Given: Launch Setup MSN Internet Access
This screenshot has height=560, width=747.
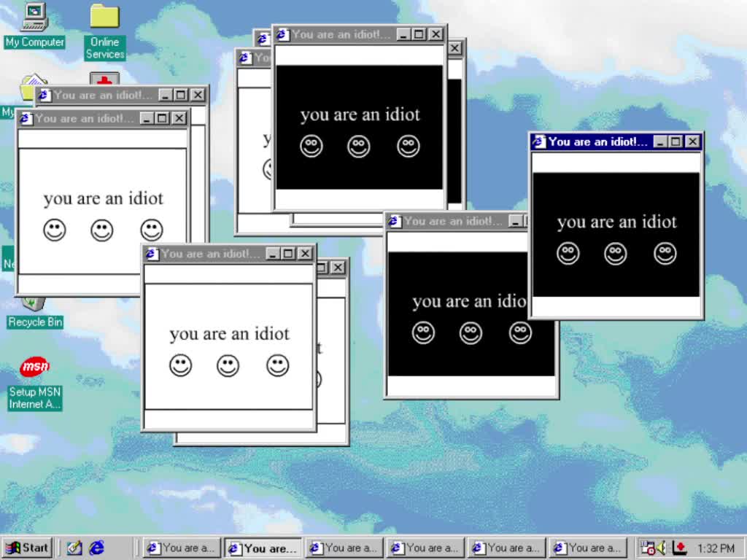Looking at the screenshot, I should (x=34, y=366).
